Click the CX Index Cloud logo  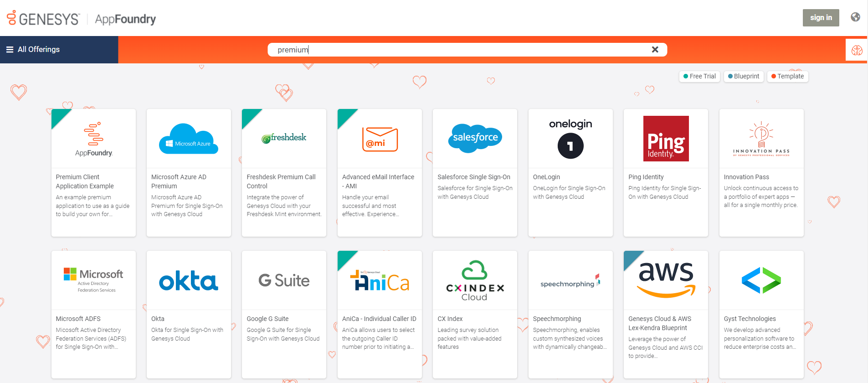[x=475, y=280]
